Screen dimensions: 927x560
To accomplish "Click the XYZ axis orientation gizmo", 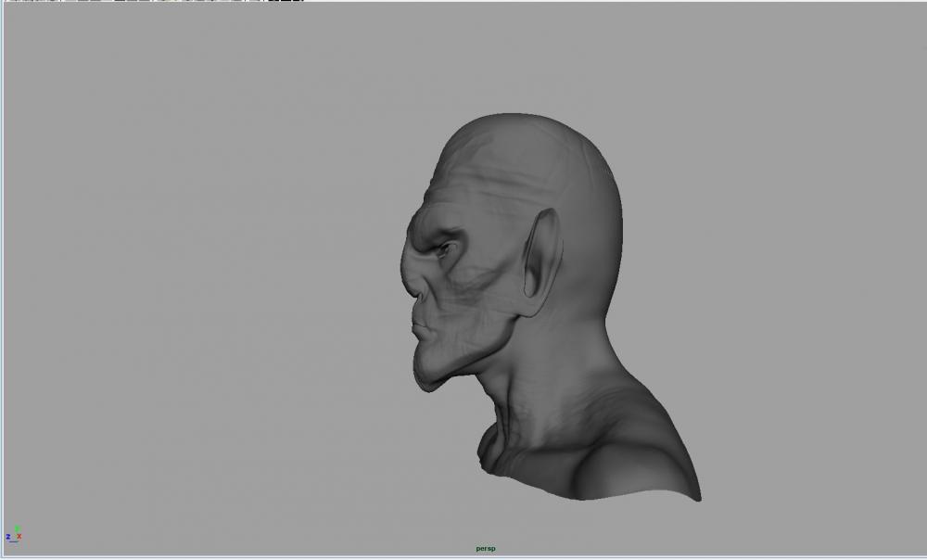I will [14, 534].
